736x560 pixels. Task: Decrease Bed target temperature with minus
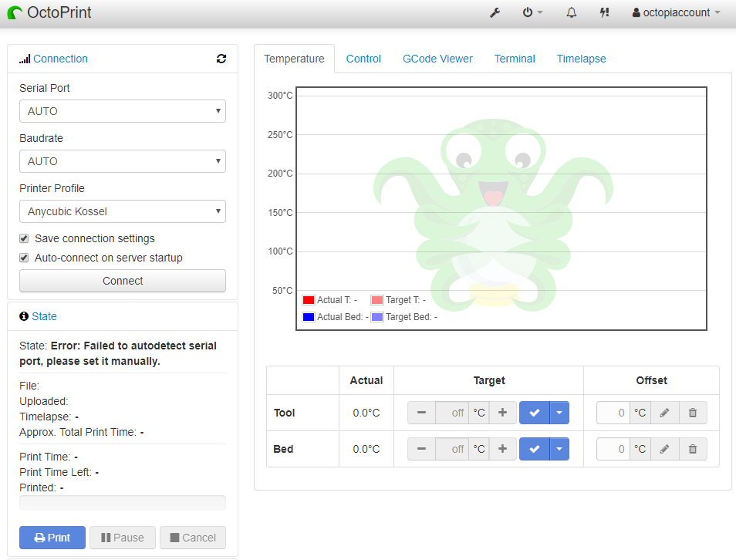point(421,449)
